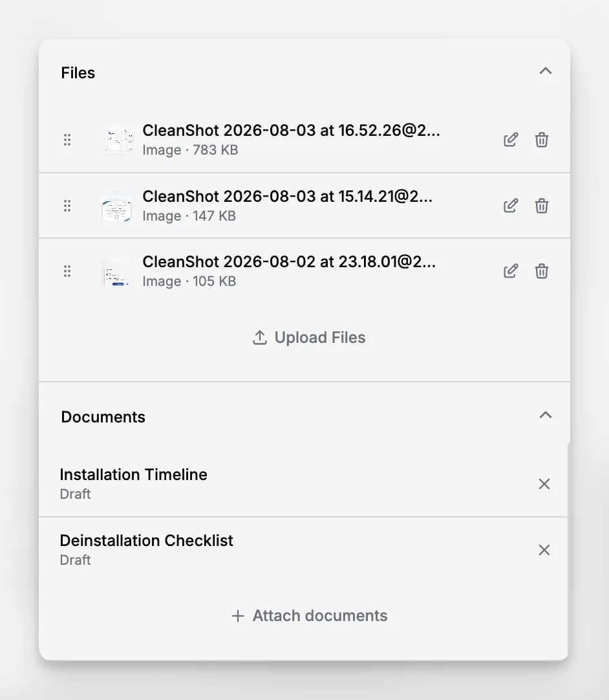Click Upload Files
Image resolution: width=609 pixels, height=700 pixels.
point(309,338)
